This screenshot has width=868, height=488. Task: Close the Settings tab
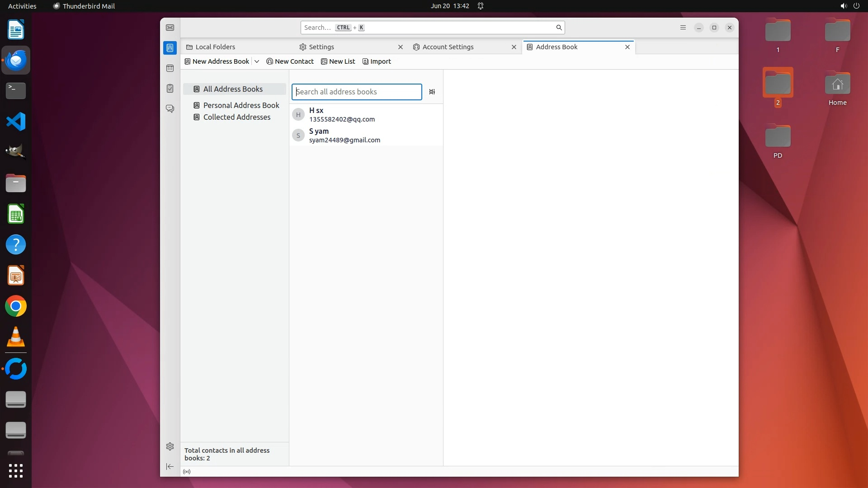click(x=400, y=47)
